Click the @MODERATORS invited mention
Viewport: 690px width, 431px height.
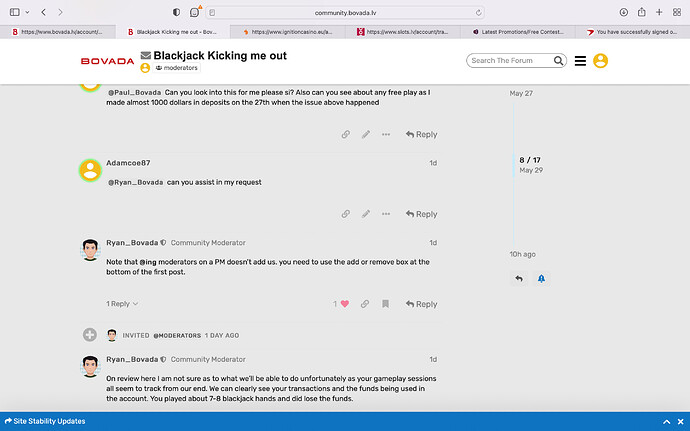click(177, 335)
